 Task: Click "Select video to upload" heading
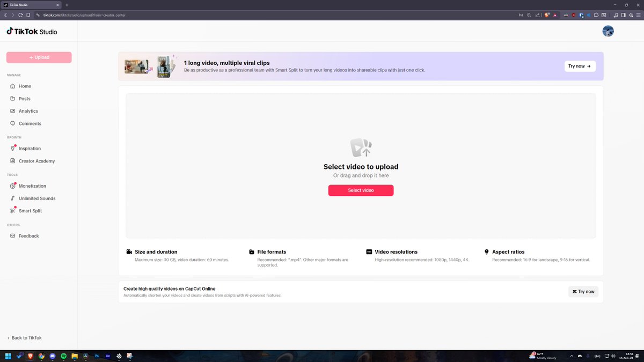[361, 167]
